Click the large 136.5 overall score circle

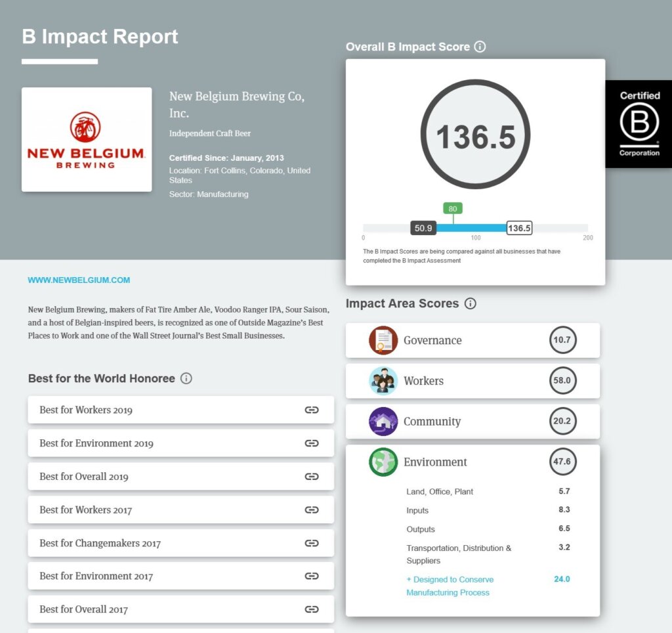point(475,134)
